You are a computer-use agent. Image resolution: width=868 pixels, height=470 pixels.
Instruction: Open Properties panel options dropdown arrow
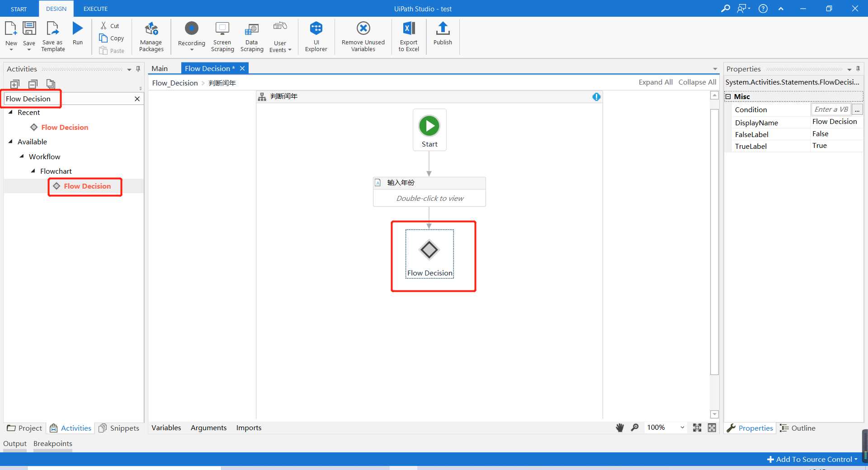(849, 69)
